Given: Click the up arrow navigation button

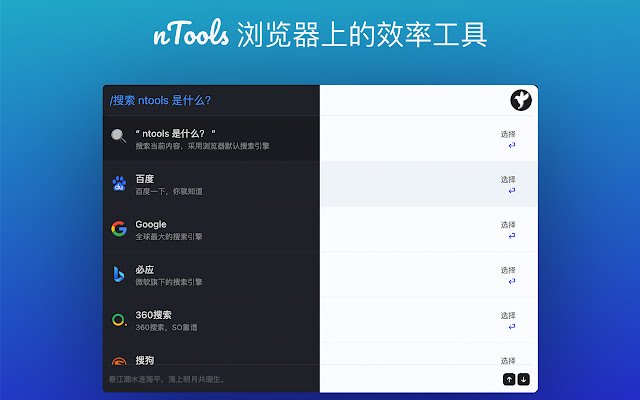Looking at the screenshot, I should click(509, 379).
